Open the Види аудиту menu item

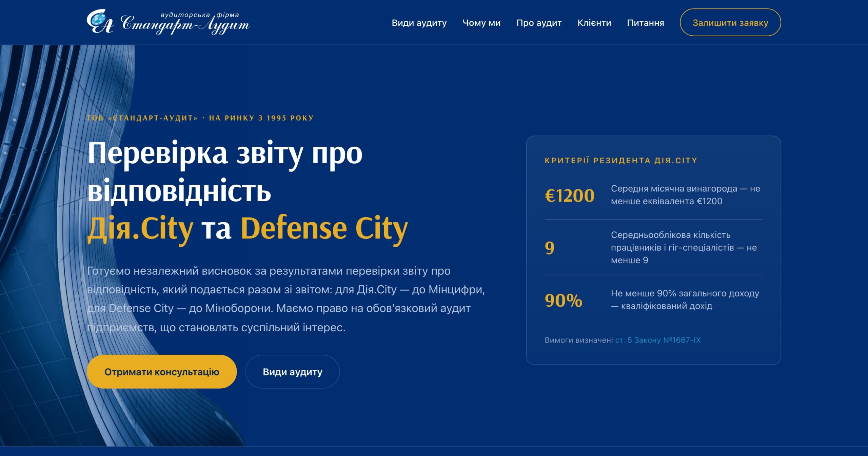pyautogui.click(x=419, y=23)
